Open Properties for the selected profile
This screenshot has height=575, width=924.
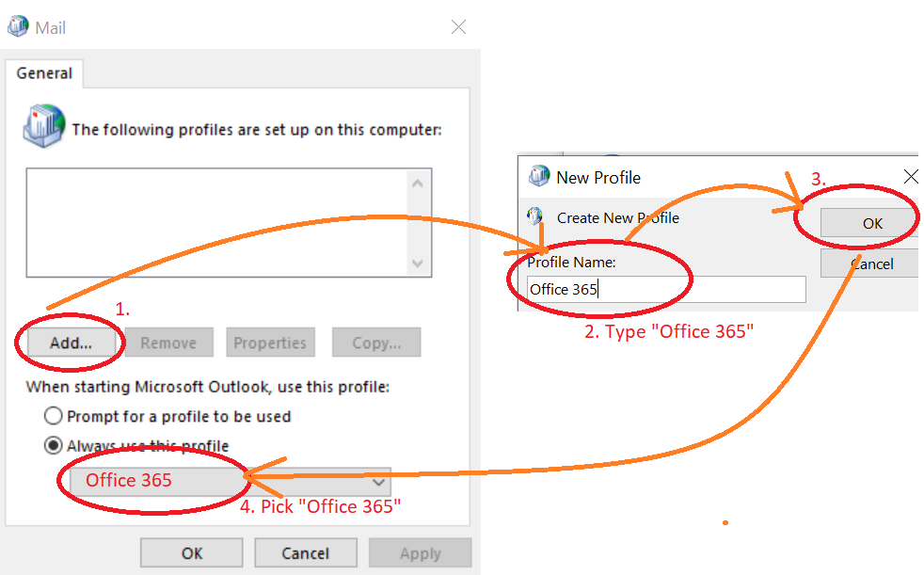click(x=270, y=343)
